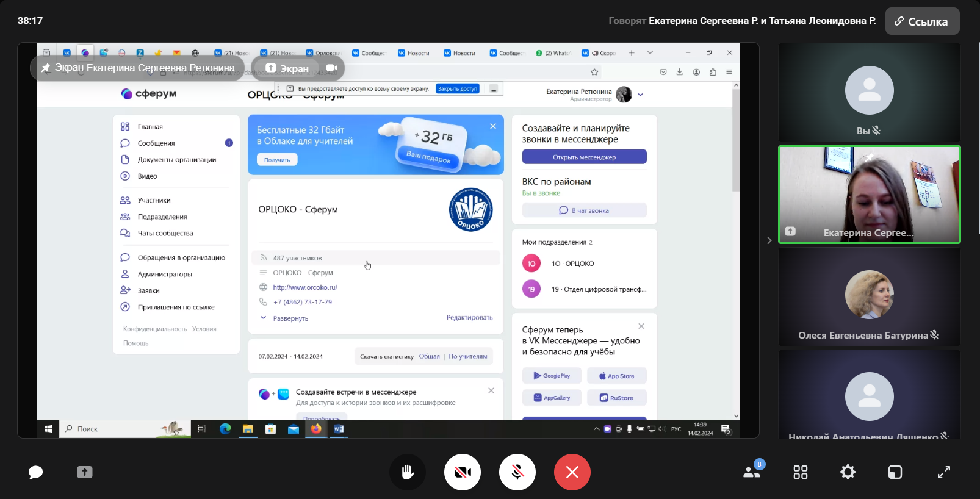Viewport: 980px width, 499px height.
Task: Open Сообщения in the sidebar menu
Action: tap(156, 143)
